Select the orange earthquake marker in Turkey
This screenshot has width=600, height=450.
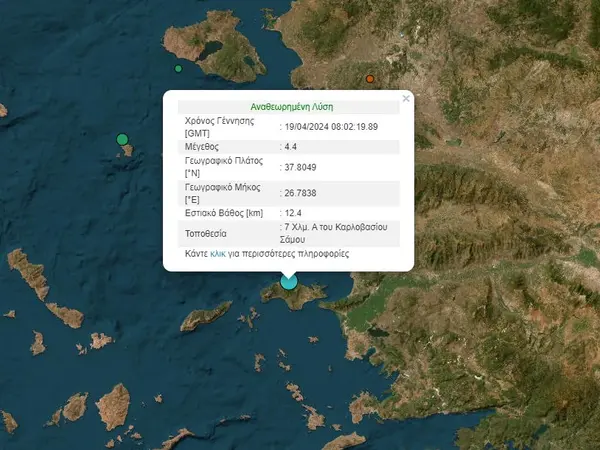pos(370,78)
